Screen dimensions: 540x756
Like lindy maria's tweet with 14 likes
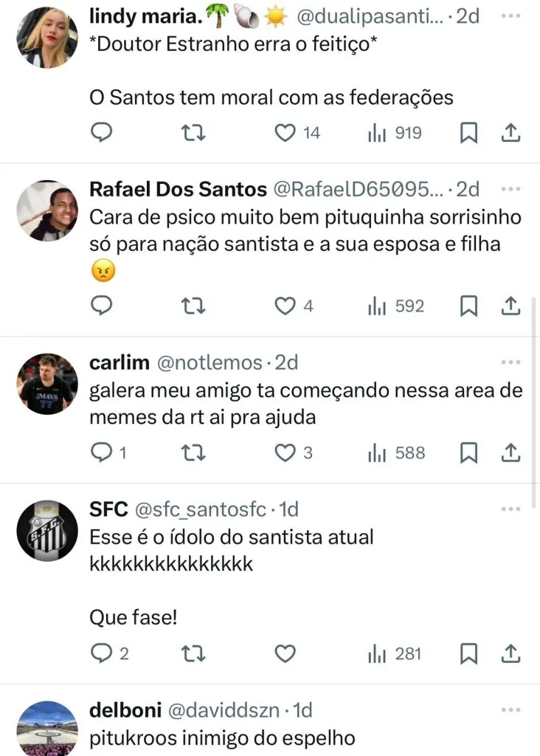(285, 133)
